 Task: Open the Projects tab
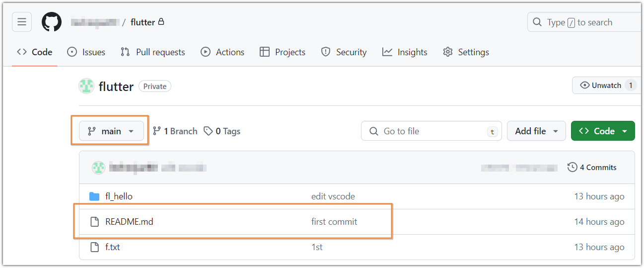[283, 52]
